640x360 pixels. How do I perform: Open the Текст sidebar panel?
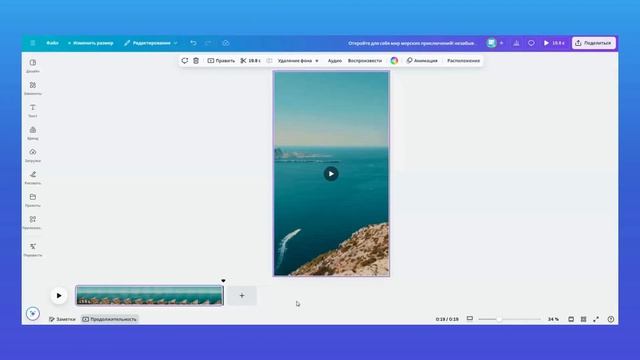pos(33,110)
